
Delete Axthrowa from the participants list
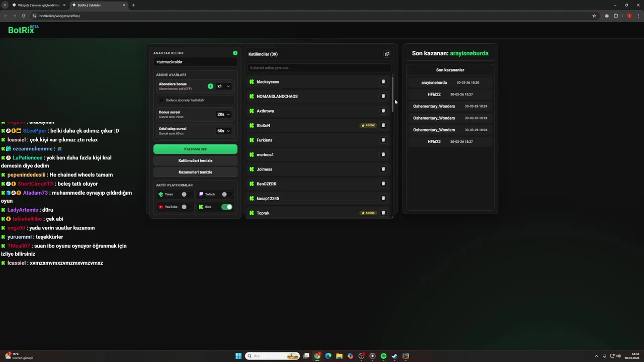[383, 111]
